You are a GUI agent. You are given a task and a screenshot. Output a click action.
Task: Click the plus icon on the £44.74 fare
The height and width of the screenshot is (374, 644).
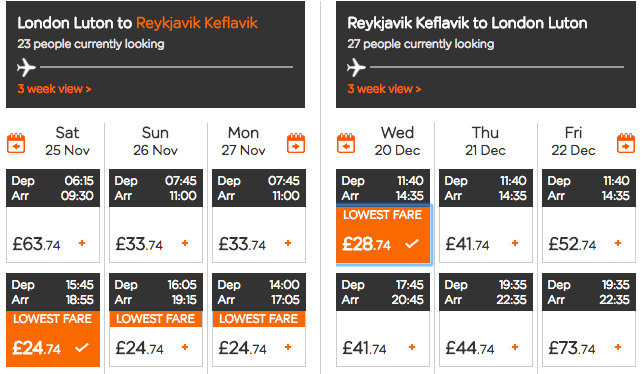[x=515, y=347]
